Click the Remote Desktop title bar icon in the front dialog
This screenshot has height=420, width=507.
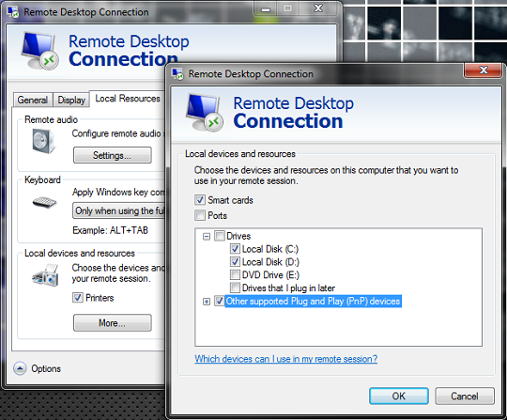177,74
